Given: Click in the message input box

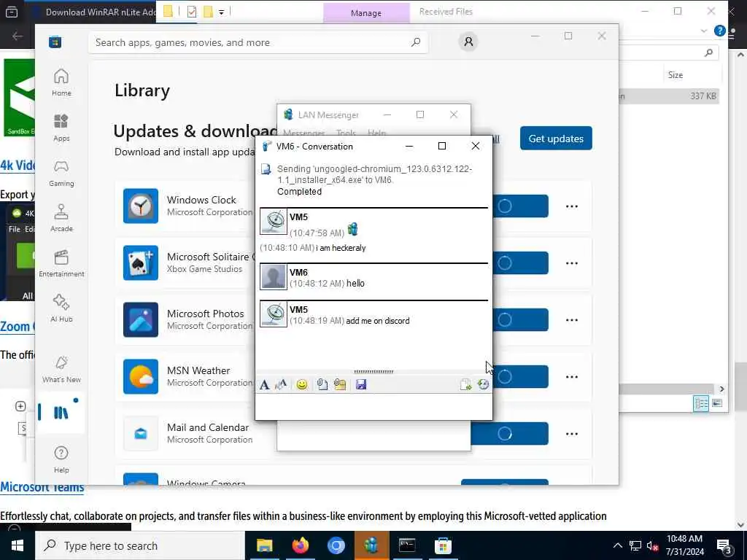Looking at the screenshot, I should pyautogui.click(x=373, y=406).
